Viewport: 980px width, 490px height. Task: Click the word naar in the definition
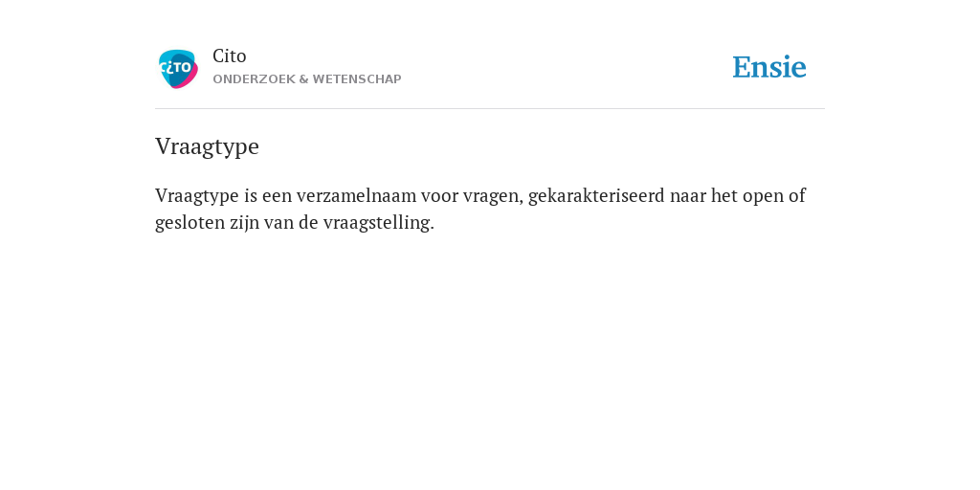coord(687,196)
